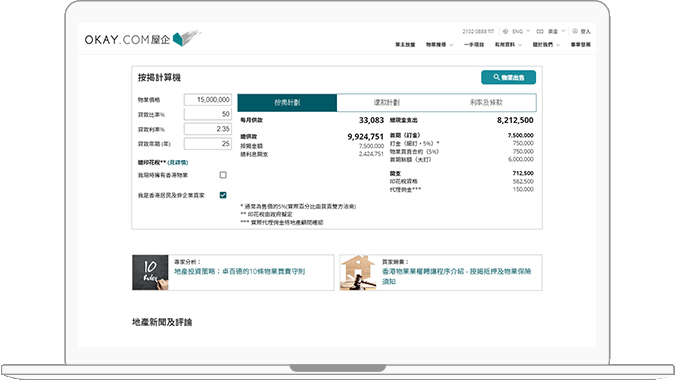Click the user login icon

[x=575, y=31]
